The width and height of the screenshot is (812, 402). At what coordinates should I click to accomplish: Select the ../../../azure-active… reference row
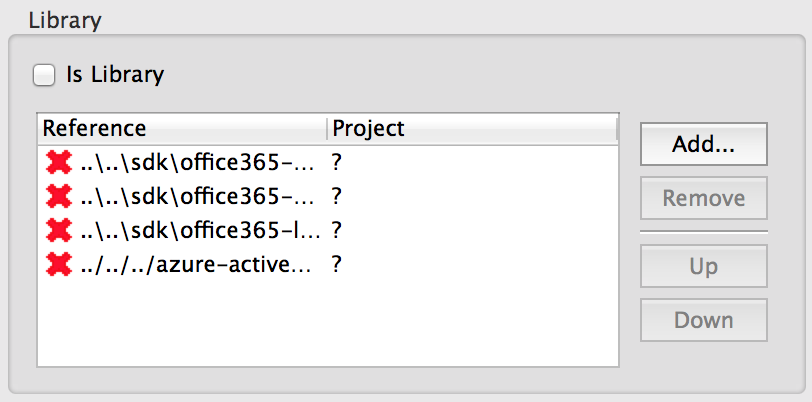pos(328,264)
